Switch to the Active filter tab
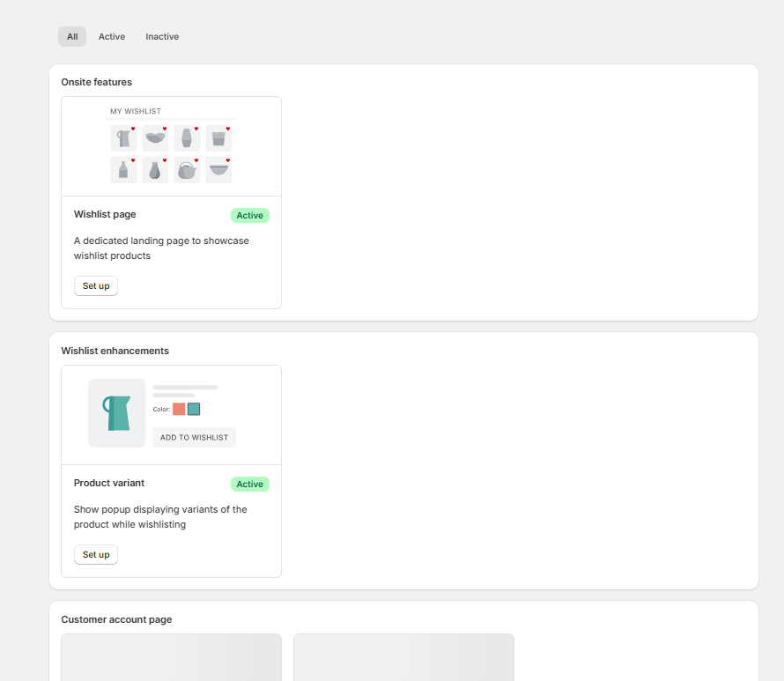 [x=112, y=36]
